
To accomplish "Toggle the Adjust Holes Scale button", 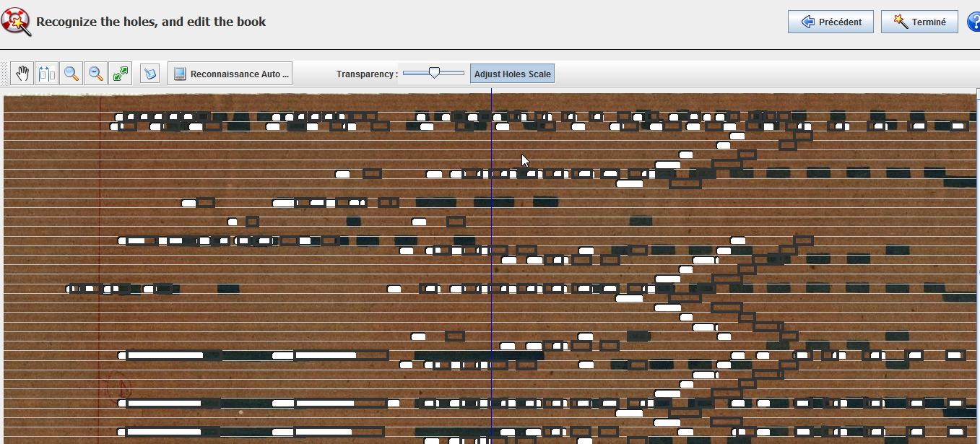I will click(x=512, y=74).
